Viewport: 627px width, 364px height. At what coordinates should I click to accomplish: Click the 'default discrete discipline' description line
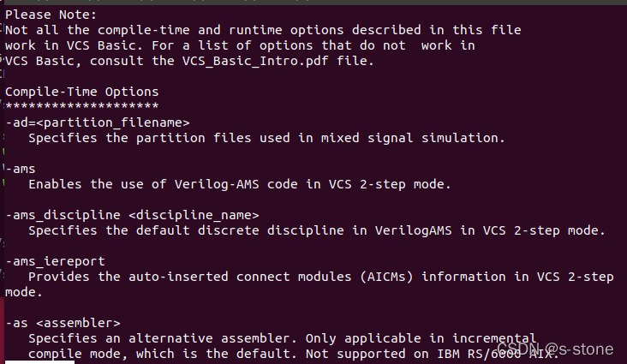tap(317, 230)
